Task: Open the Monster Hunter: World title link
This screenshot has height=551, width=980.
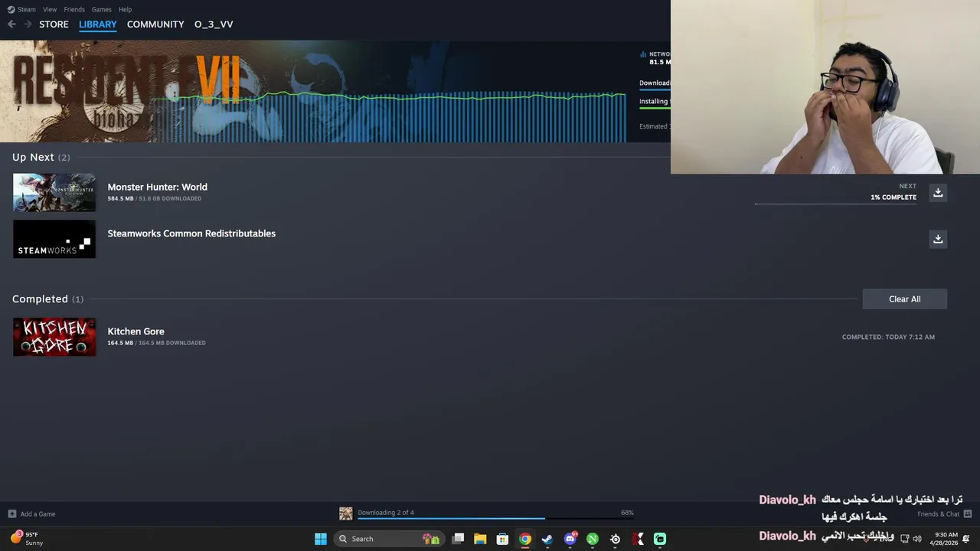Action: [157, 187]
